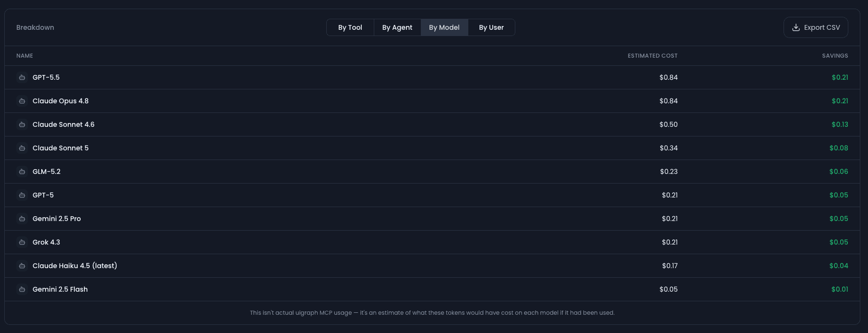Click the $0.08 savings value
This screenshot has height=333, width=868.
coord(839,148)
